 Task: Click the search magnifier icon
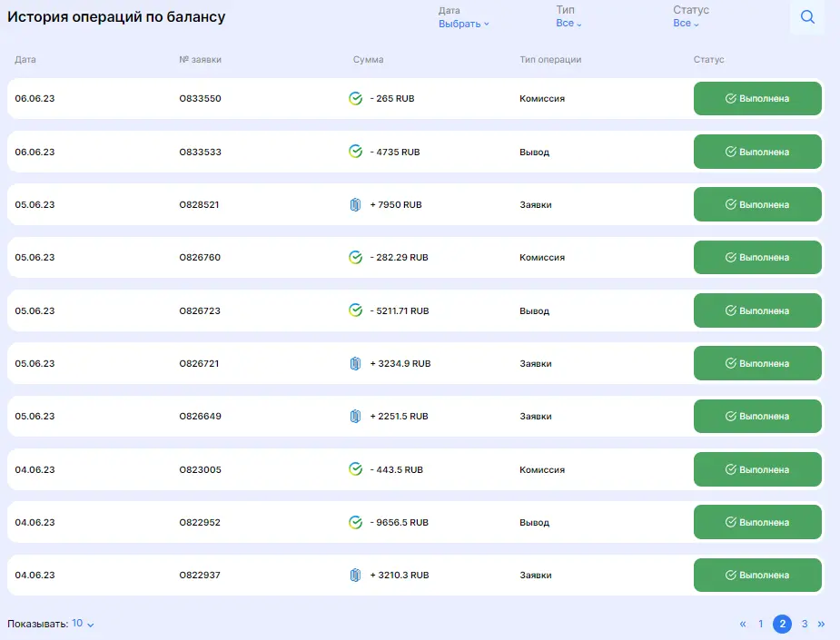[x=807, y=17]
